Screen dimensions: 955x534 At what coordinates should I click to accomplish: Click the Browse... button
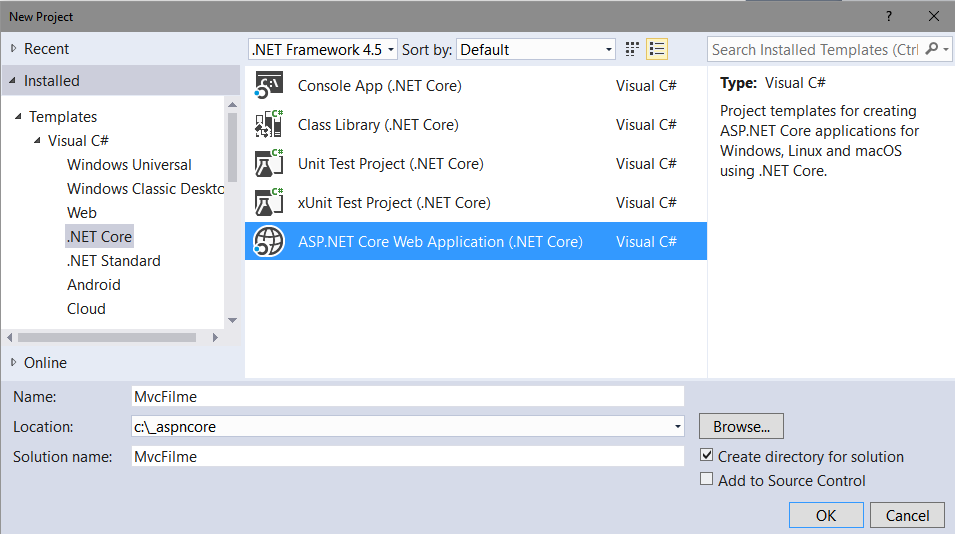(x=741, y=426)
